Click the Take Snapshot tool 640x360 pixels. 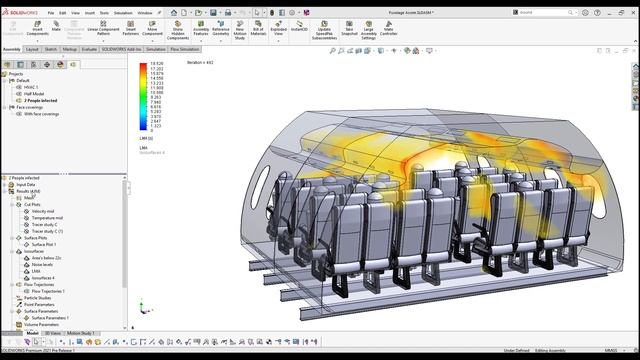(x=349, y=29)
